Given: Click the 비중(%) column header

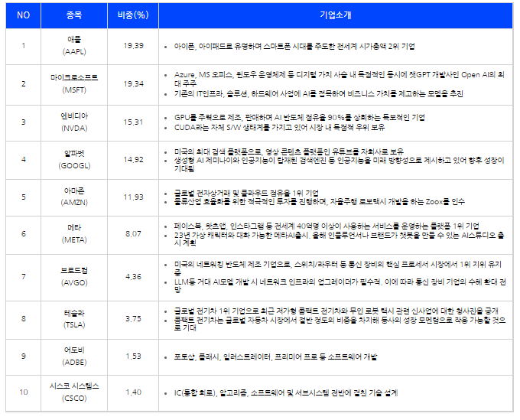Looking at the screenshot, I should 133,15.
